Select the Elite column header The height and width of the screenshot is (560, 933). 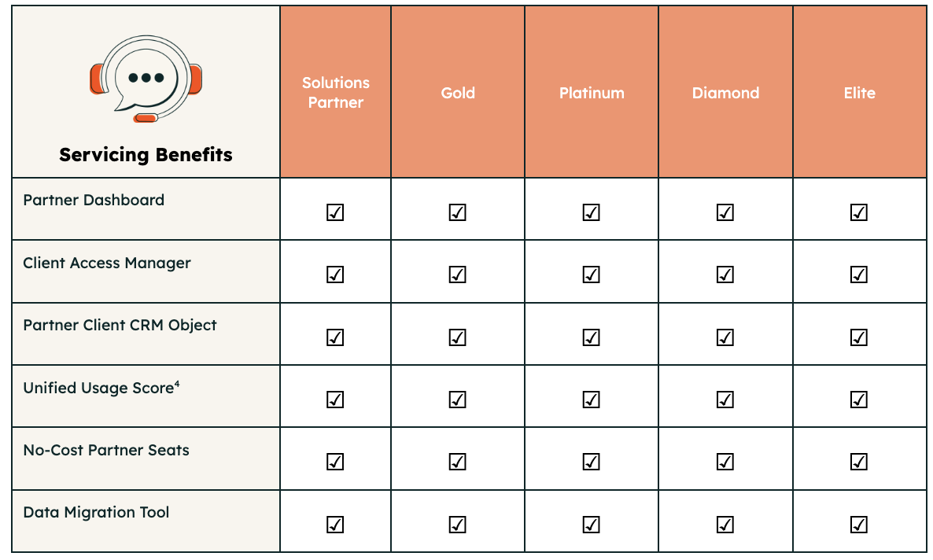(860, 92)
